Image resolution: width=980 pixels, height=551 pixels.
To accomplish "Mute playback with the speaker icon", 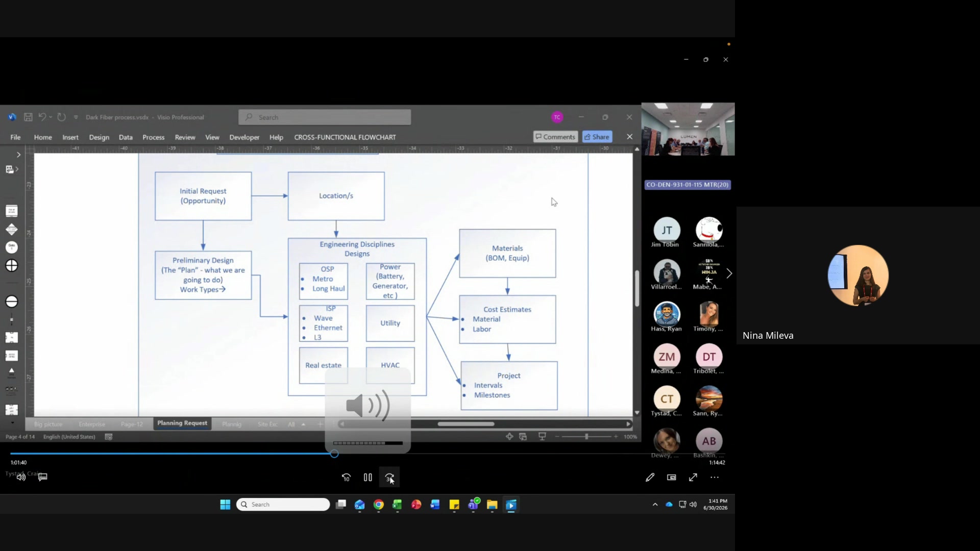I will click(21, 477).
